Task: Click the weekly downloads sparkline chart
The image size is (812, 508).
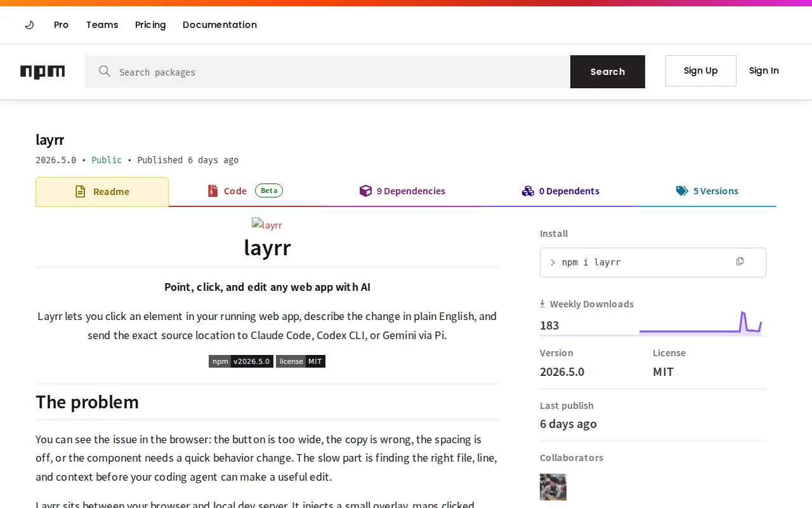Action: (700, 323)
